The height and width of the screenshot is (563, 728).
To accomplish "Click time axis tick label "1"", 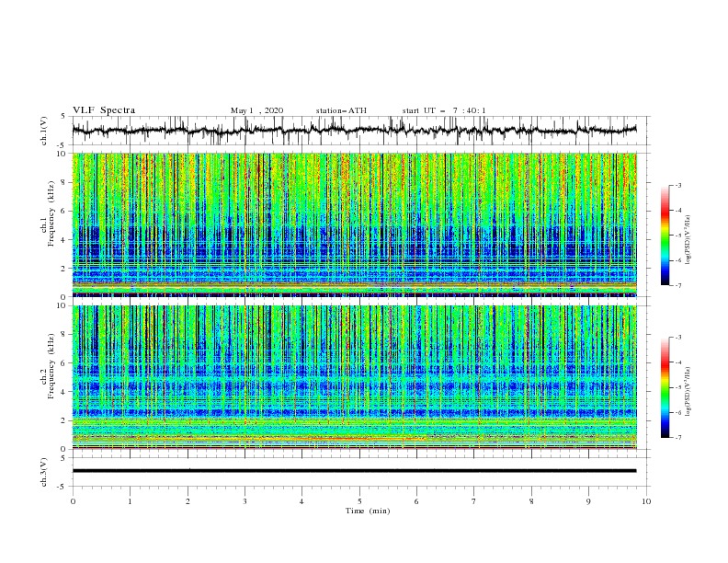I will tap(130, 501).
